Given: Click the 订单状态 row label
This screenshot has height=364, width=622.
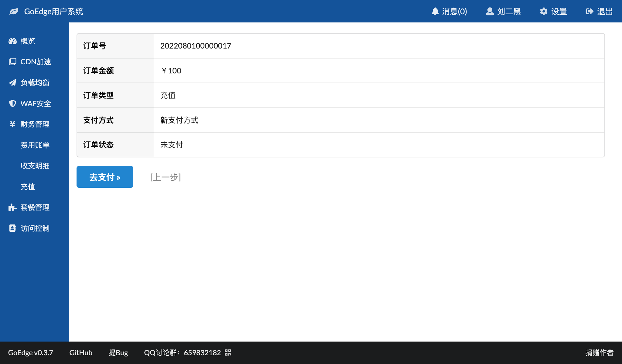Looking at the screenshot, I should click(98, 145).
